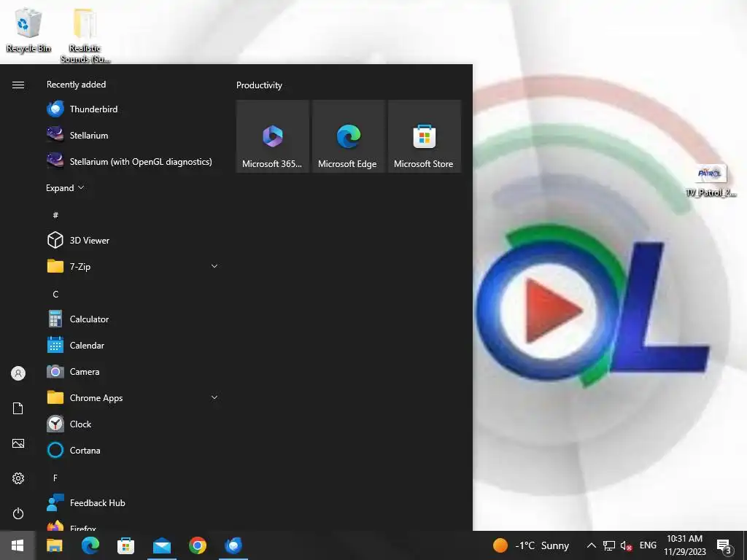This screenshot has height=560, width=747.
Task: Expand the Start menu hamburger menu
Action: pyautogui.click(x=18, y=85)
